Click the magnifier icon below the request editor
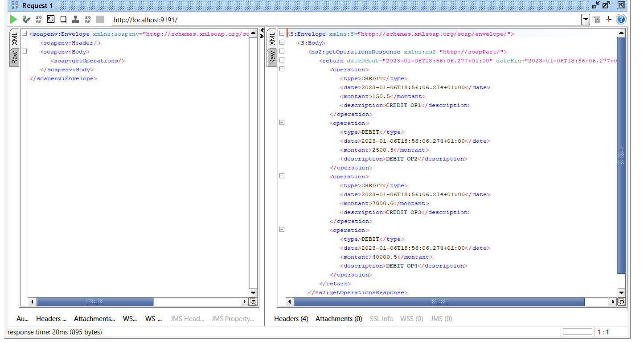 [253, 302]
